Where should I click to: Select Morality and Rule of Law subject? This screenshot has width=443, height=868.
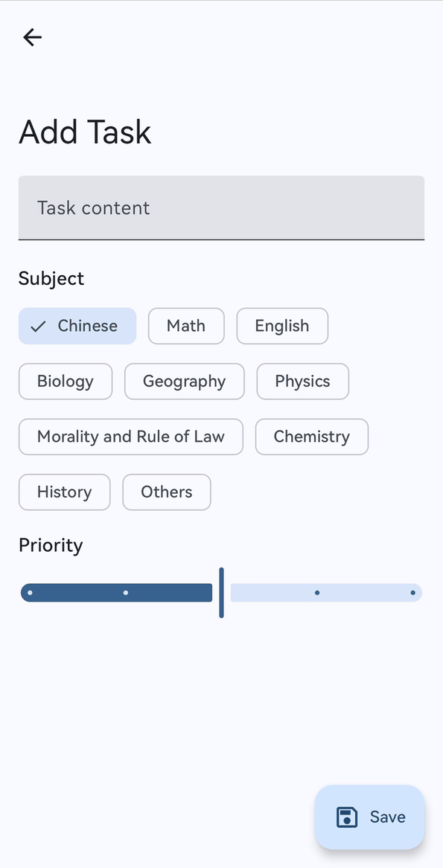click(x=130, y=437)
